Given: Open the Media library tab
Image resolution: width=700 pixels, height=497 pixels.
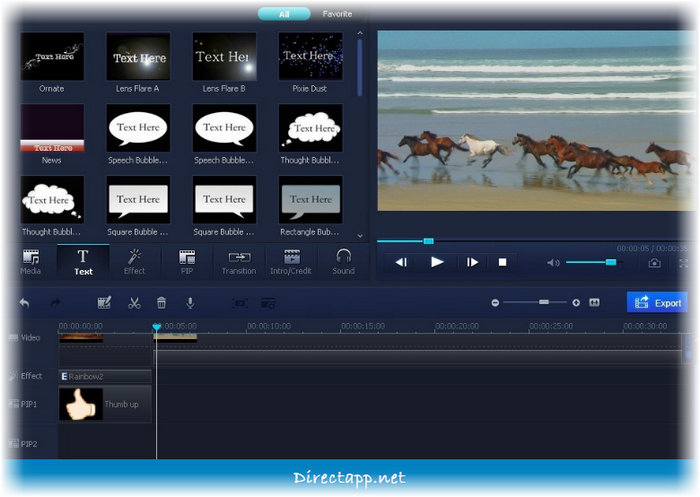Looking at the screenshot, I should click(x=31, y=262).
